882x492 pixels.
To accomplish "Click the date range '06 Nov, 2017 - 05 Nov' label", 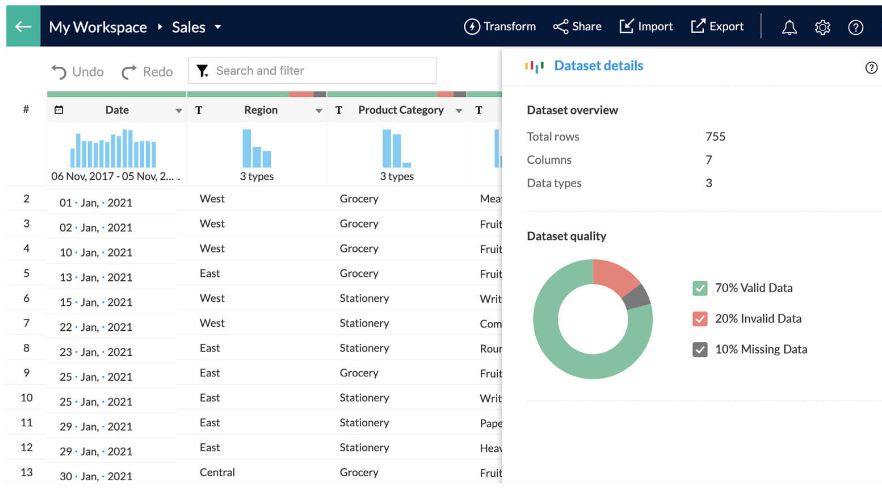I will pyautogui.click(x=115, y=177).
